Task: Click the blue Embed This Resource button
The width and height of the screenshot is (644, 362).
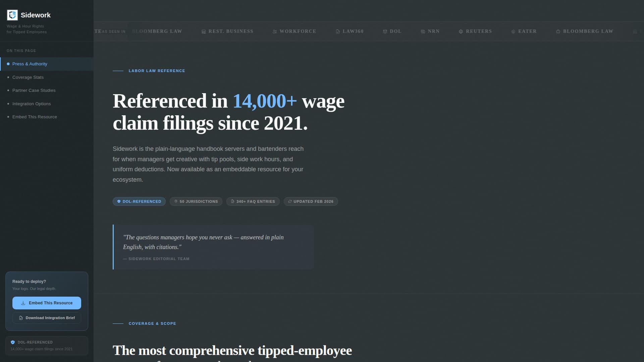Action: [47, 303]
